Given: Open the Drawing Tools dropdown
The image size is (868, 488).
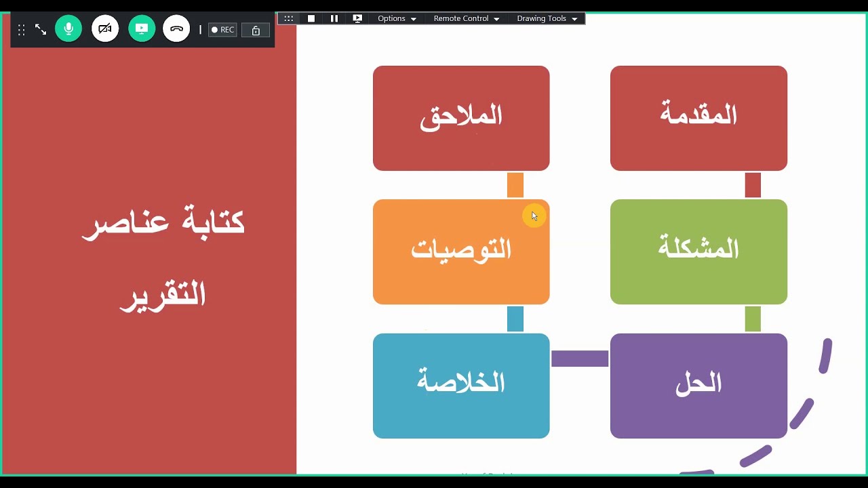Looking at the screenshot, I should [x=547, y=18].
